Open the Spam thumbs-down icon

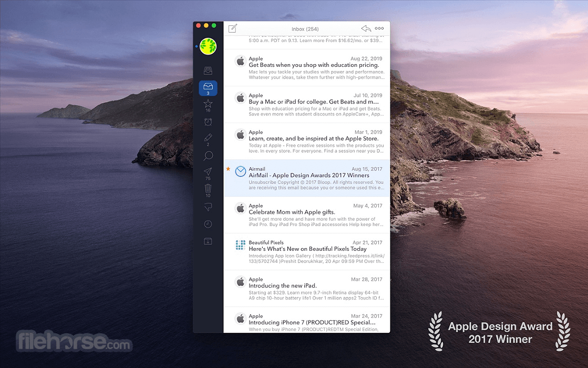tap(208, 207)
